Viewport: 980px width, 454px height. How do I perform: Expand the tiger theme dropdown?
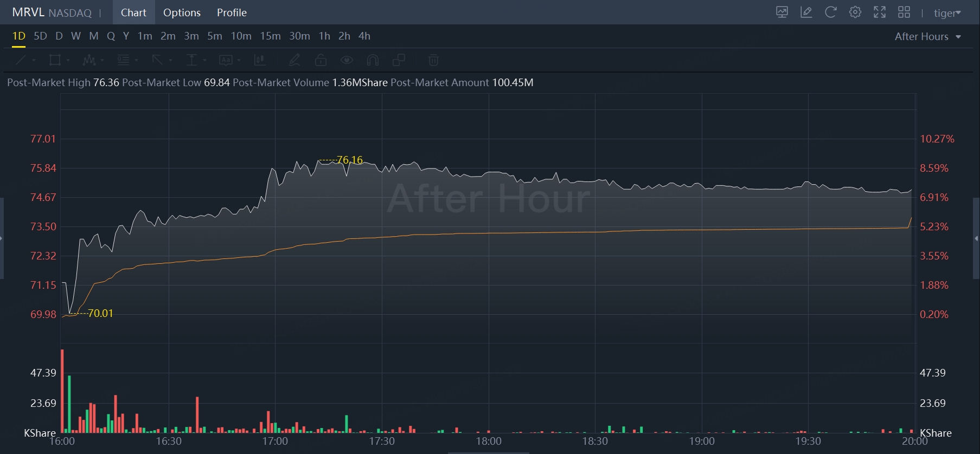click(x=947, y=13)
